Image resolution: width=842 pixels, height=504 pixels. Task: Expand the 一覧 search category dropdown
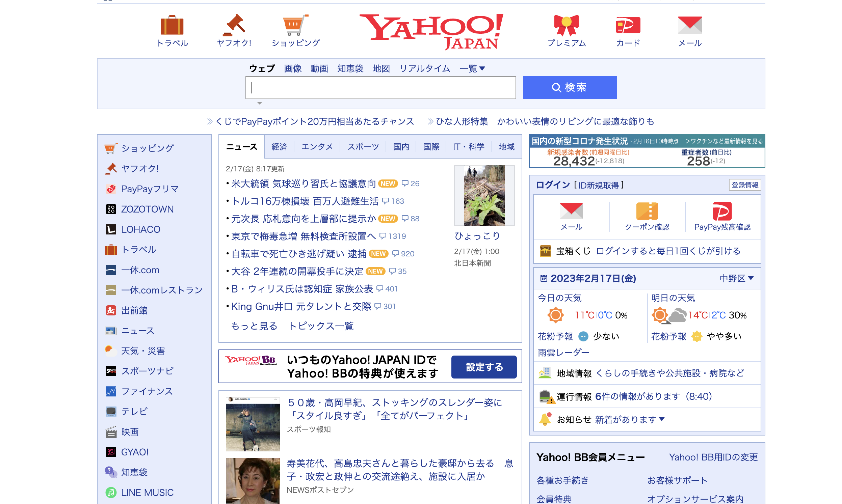[472, 68]
